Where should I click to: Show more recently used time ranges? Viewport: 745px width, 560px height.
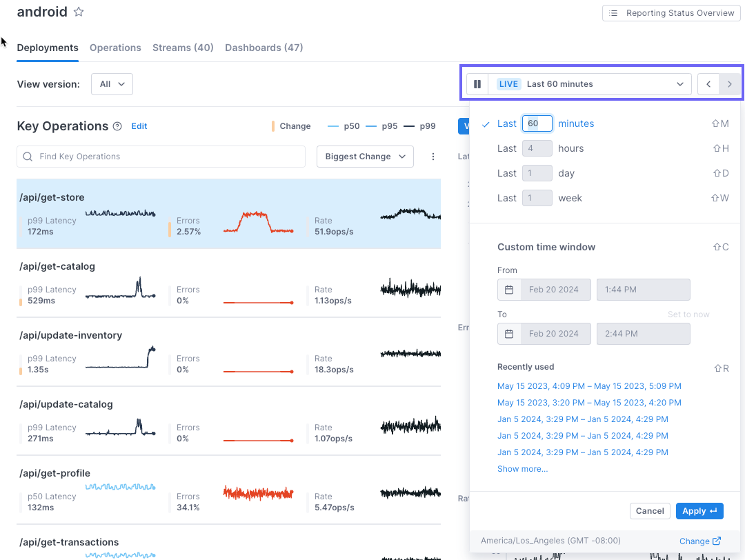click(523, 469)
